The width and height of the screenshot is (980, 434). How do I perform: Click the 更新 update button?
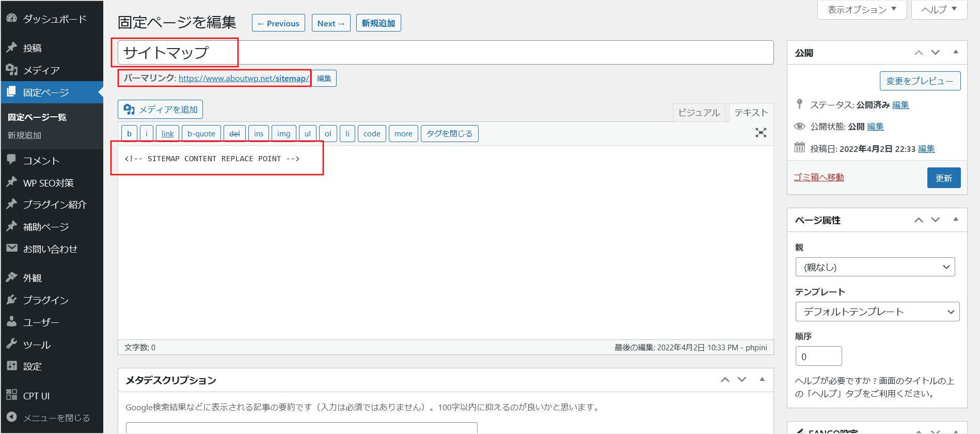point(943,178)
